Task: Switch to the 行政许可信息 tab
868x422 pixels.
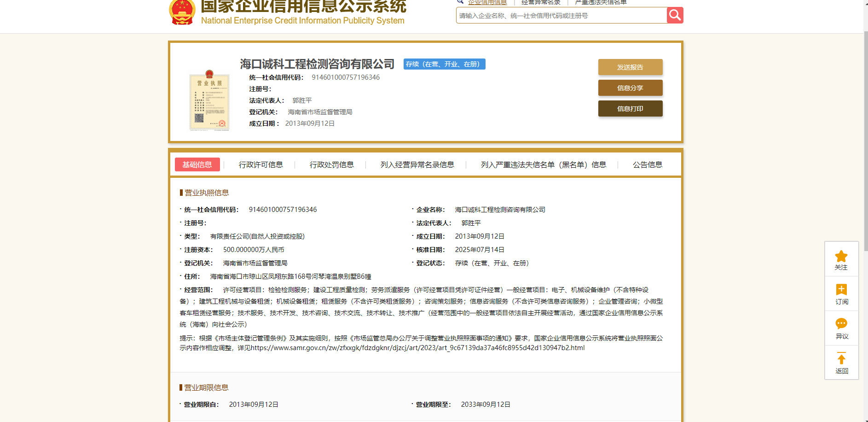Action: pyautogui.click(x=260, y=164)
